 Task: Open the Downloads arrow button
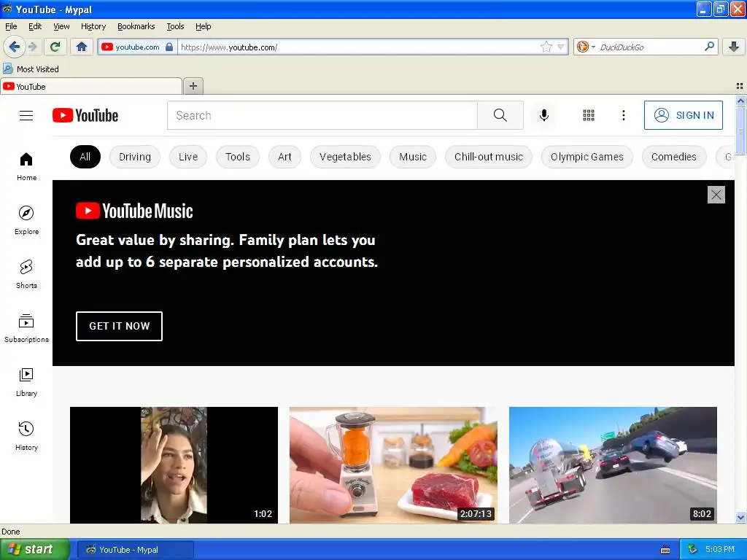tap(734, 47)
